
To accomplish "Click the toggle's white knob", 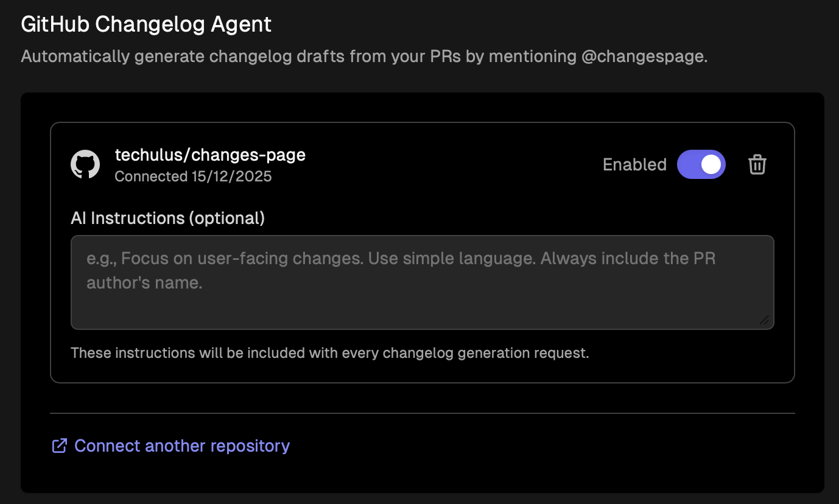I will (711, 164).
